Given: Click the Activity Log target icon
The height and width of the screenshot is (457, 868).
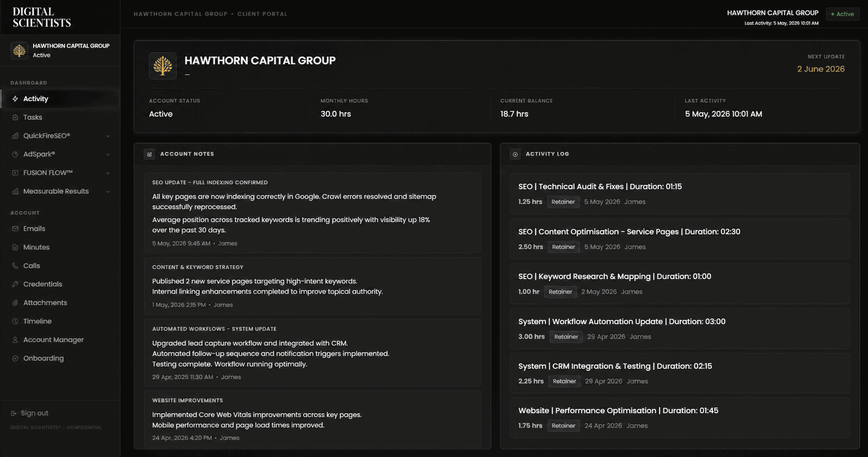Looking at the screenshot, I should tap(515, 154).
